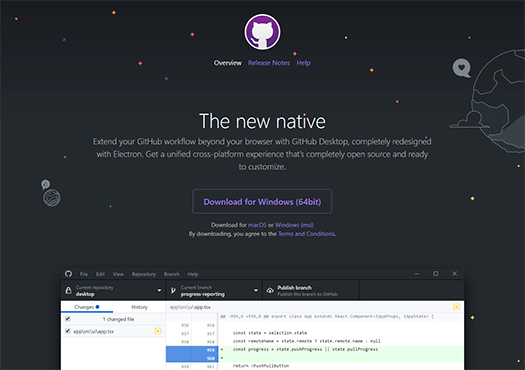The height and width of the screenshot is (370, 525).
Task: Toggle the app\src\ui\app.tsx file checkbox
Action: (68, 331)
